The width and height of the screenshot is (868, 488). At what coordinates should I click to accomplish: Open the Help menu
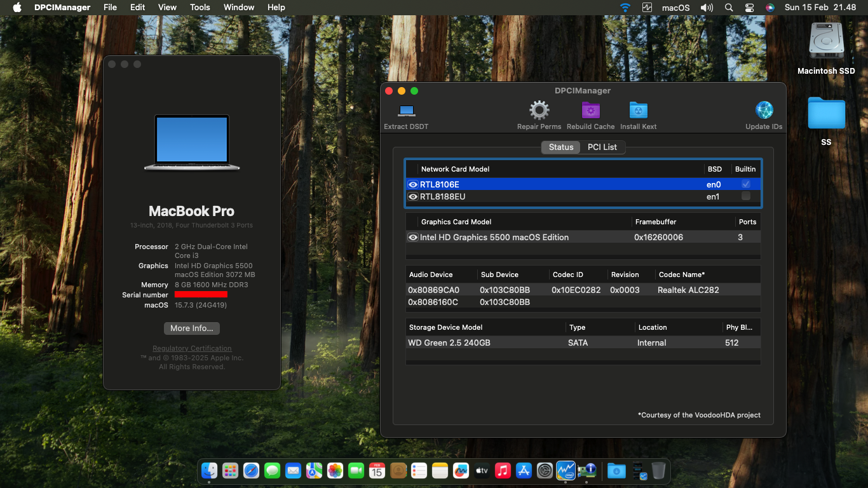point(276,7)
